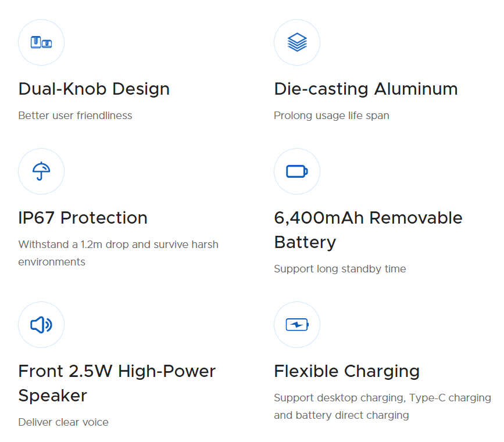Select the Die-casting Aluminum heading

(366, 89)
